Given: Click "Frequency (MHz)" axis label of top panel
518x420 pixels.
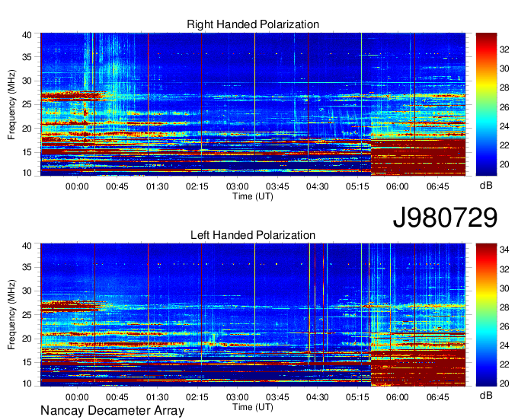Looking at the screenshot, I should tap(11, 104).
